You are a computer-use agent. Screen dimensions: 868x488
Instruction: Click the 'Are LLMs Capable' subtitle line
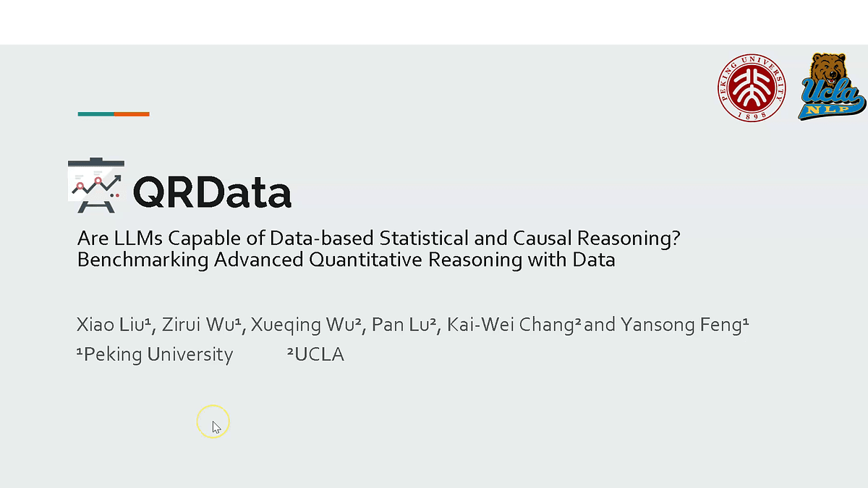click(x=378, y=238)
